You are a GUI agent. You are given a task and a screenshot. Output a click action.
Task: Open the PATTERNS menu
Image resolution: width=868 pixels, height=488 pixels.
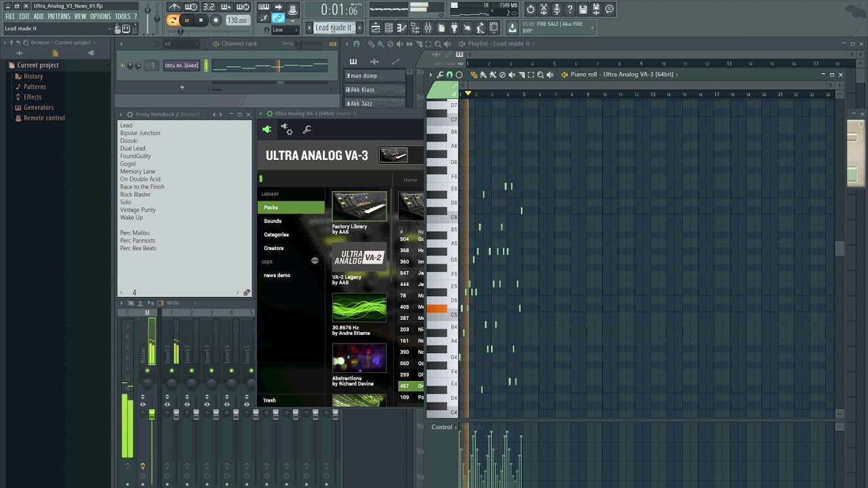pos(59,16)
